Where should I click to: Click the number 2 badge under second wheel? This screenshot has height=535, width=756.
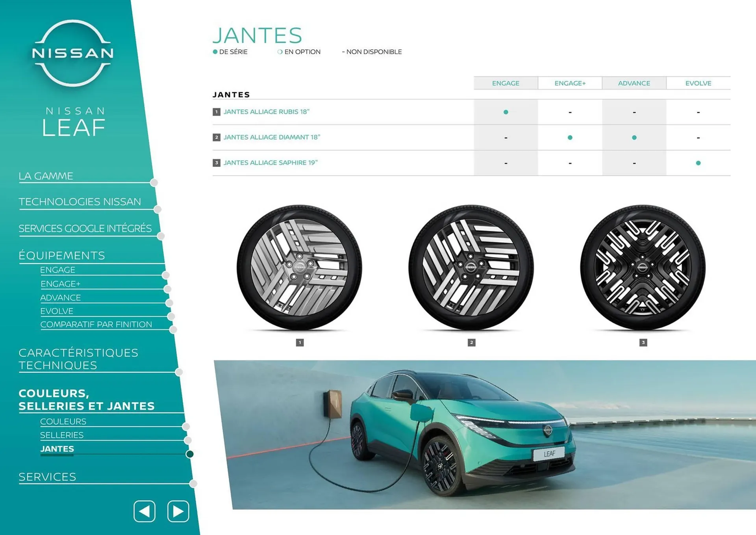[471, 342]
